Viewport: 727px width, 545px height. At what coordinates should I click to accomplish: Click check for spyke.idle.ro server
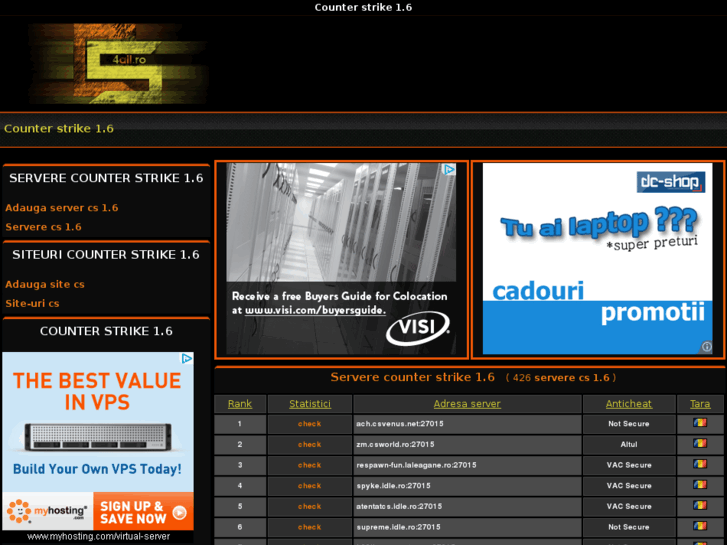tap(309, 486)
